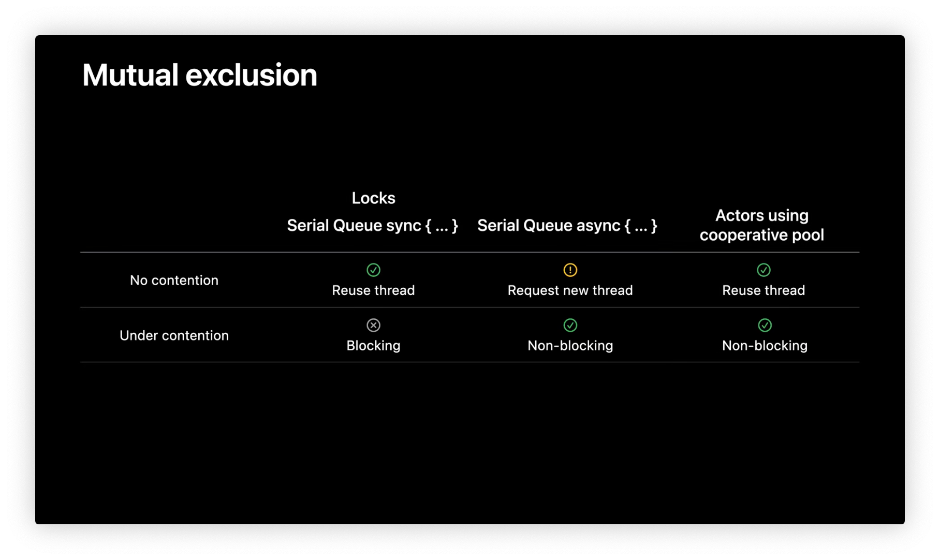Click 'Serial Queue sync { ... }' header
940x560 pixels.
[372, 226]
